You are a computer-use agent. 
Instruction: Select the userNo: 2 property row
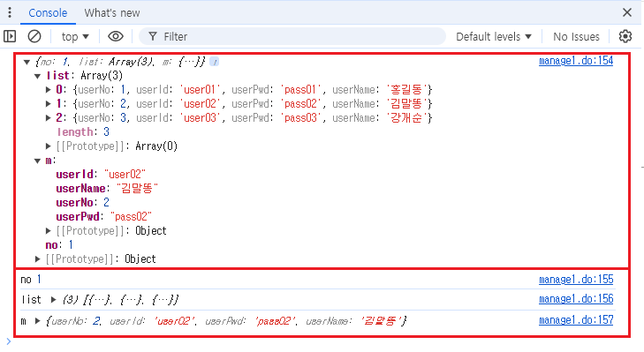82,203
